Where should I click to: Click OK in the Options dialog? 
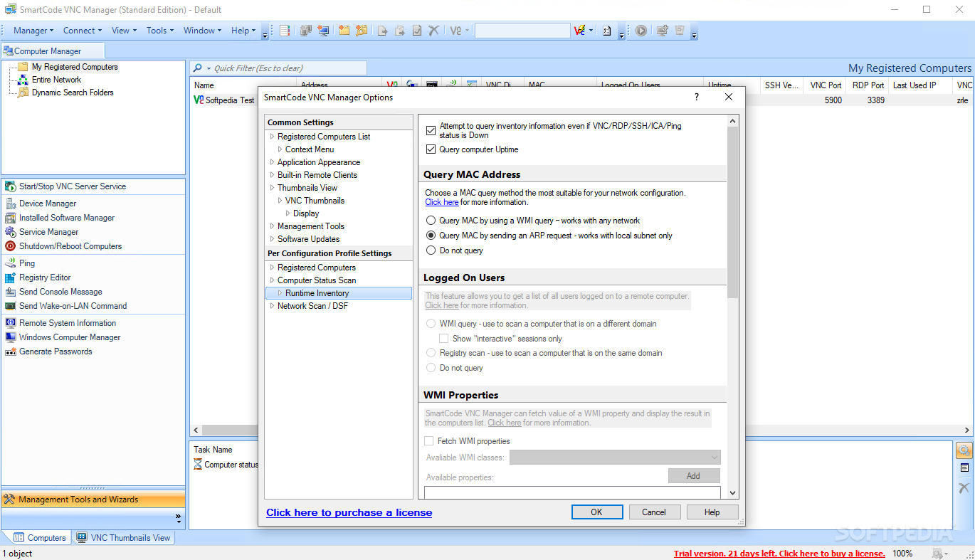596,512
